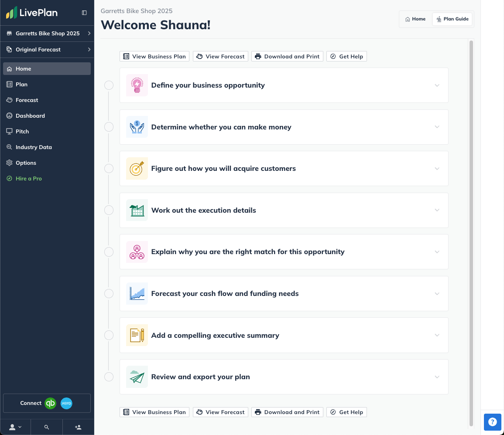The width and height of the screenshot is (504, 435).
Task: Click the executive summary notepad icon
Action: (137, 335)
